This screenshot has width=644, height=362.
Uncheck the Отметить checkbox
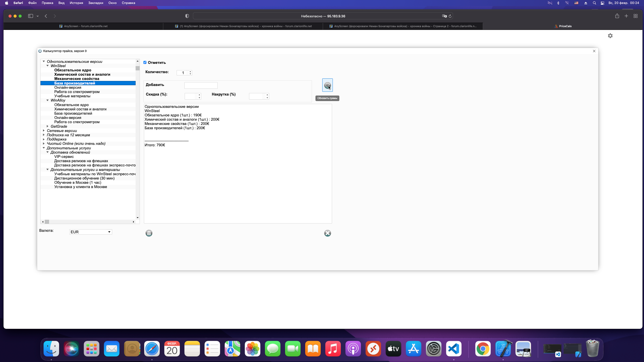pos(145,62)
